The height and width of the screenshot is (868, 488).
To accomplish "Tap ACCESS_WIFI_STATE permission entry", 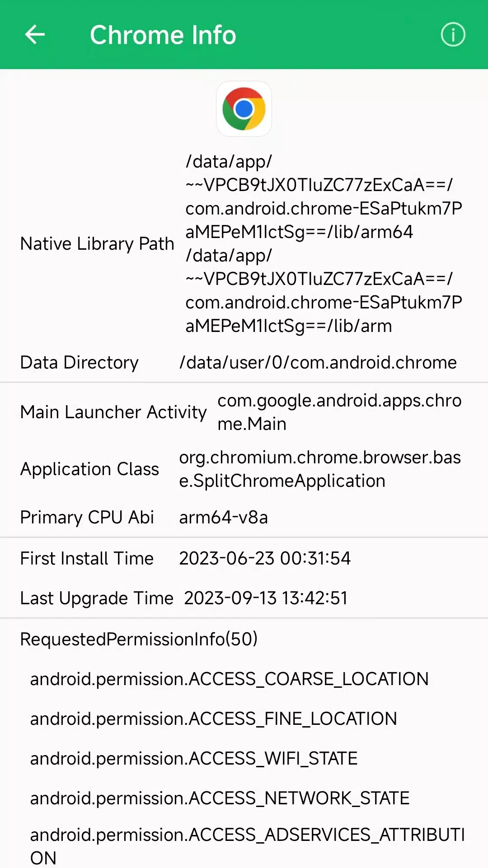I will pos(193,758).
